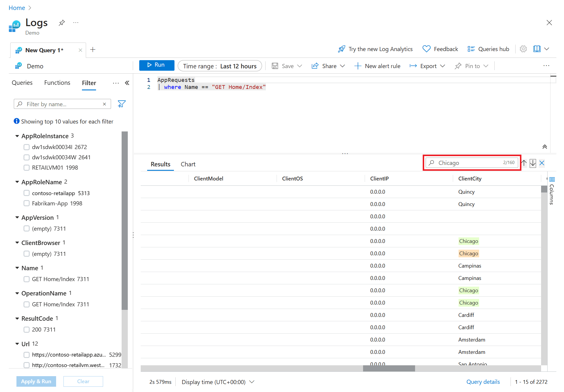The image size is (564, 392).
Task: Switch to the Results tab
Action: pos(160,164)
